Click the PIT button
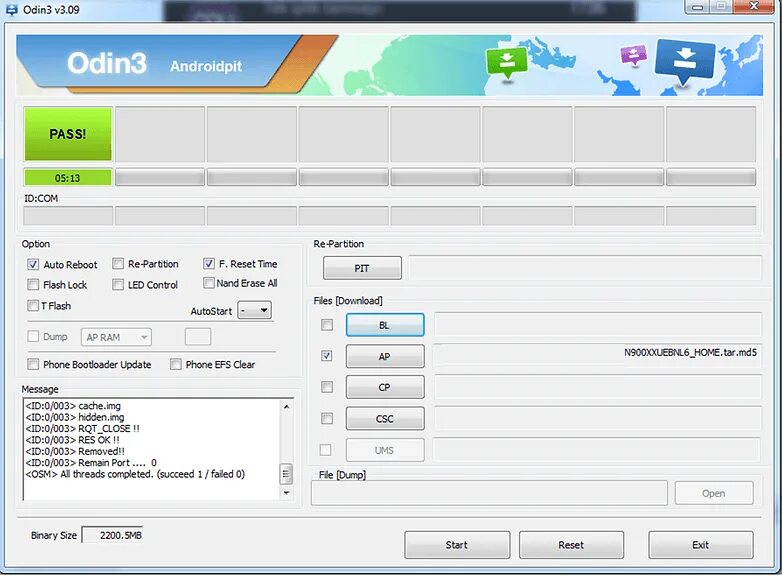Viewport: 782px width, 576px height. pos(362,268)
